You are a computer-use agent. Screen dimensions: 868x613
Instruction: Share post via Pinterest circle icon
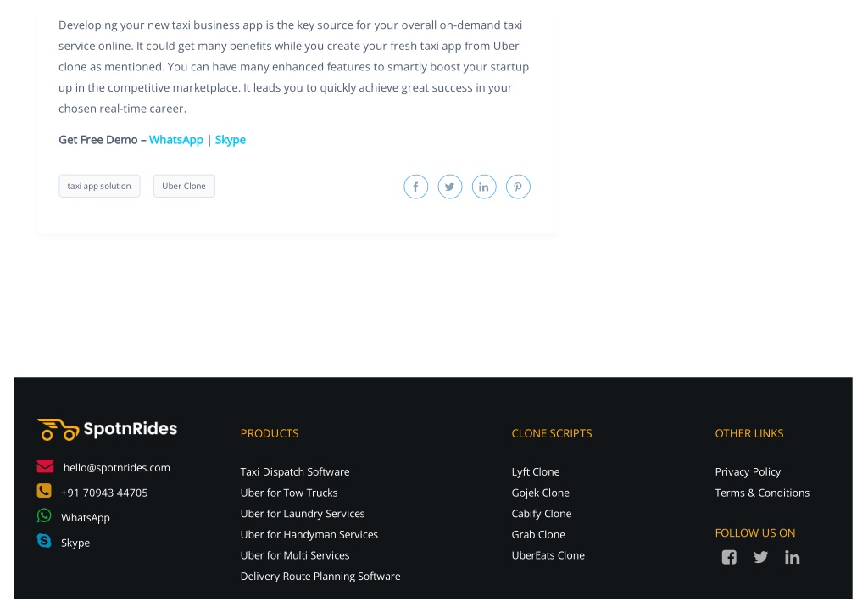point(518,187)
